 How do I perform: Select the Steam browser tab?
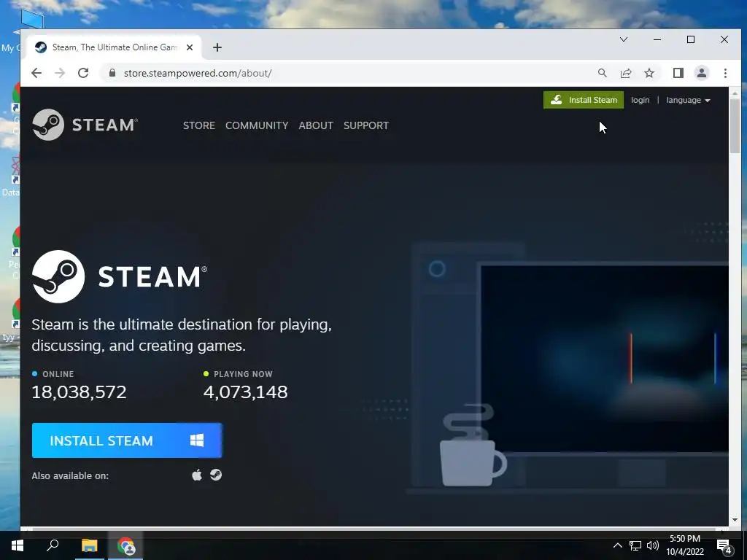(115, 47)
